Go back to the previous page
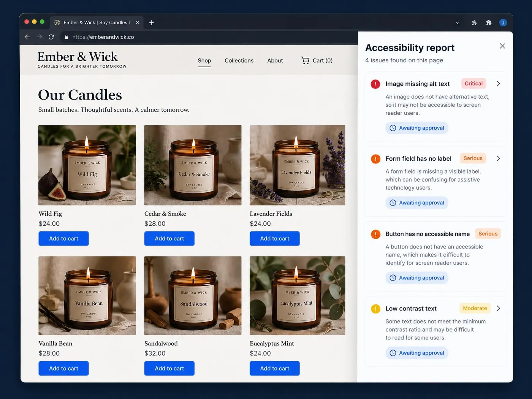The height and width of the screenshot is (399, 532). point(27,37)
